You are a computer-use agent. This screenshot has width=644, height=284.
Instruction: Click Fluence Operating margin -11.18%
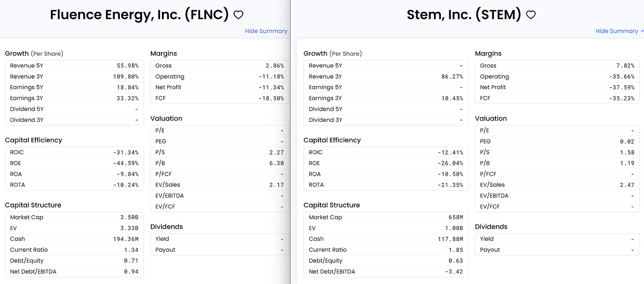click(x=271, y=76)
